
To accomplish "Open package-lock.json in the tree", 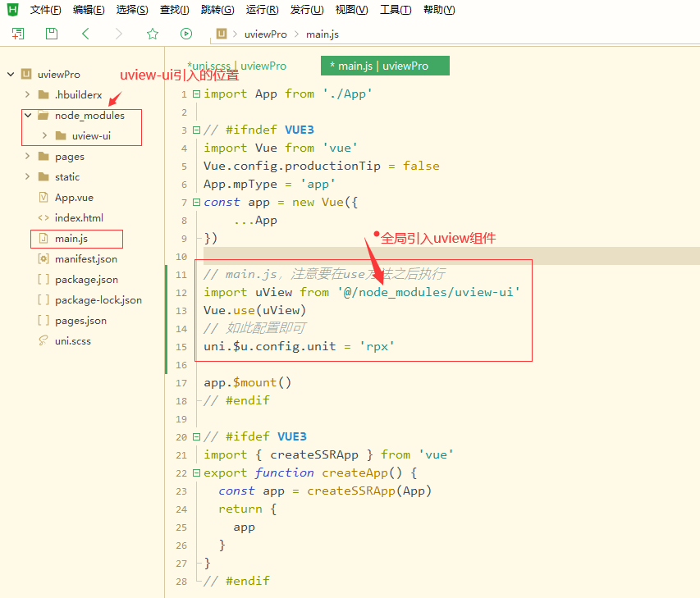I will point(98,300).
